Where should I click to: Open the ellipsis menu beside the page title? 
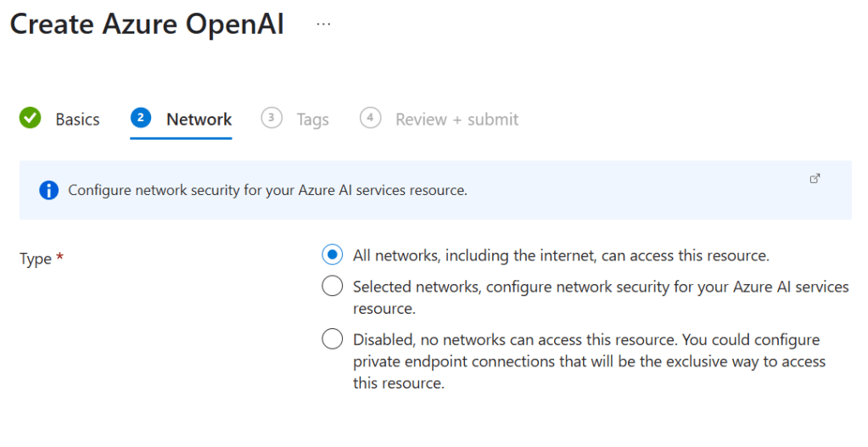(x=323, y=25)
